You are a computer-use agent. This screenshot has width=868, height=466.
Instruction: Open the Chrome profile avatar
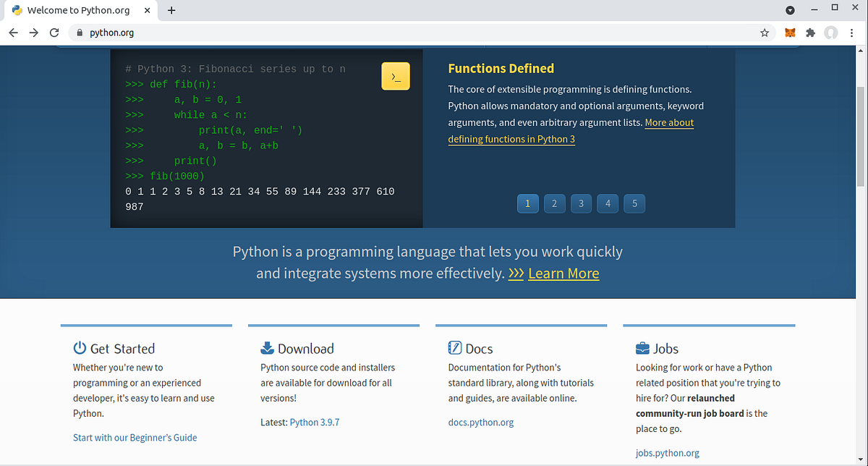[831, 33]
